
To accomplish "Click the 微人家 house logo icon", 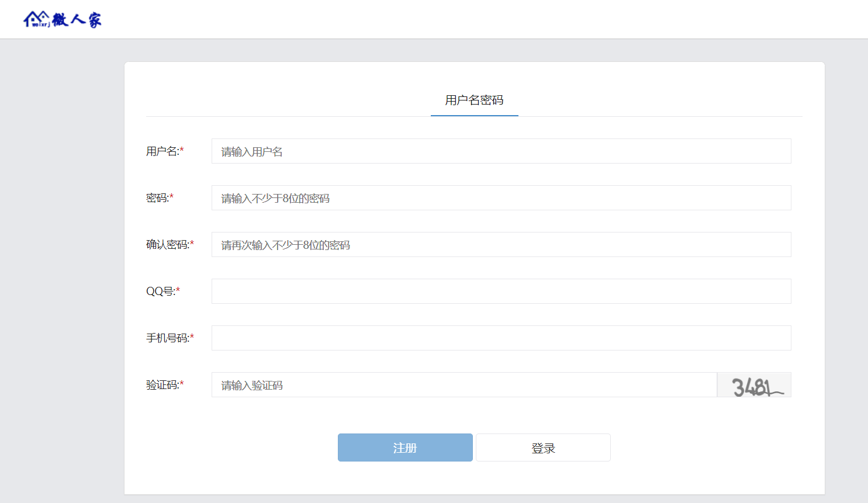I will [x=36, y=19].
